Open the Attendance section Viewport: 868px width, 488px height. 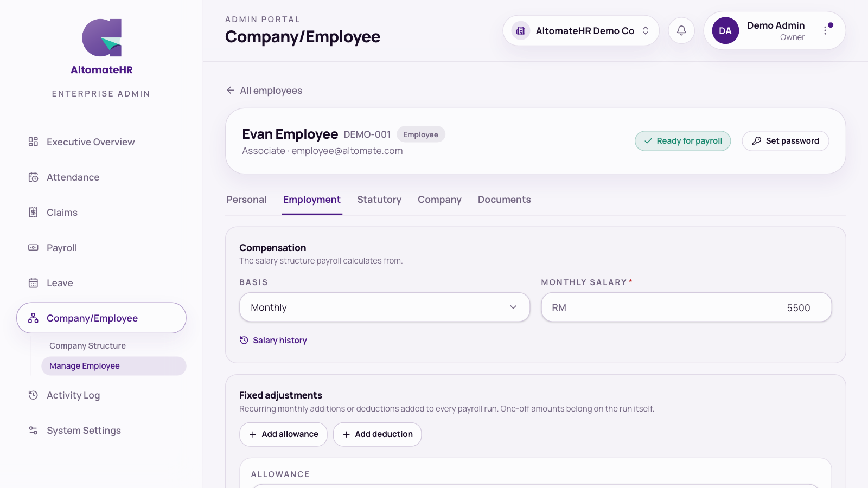[101, 177]
